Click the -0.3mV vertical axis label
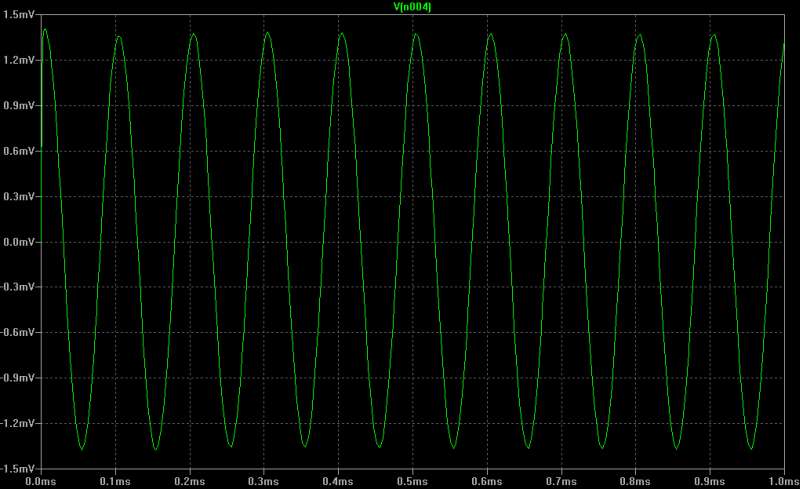This screenshot has height=489, width=800. click(x=17, y=287)
